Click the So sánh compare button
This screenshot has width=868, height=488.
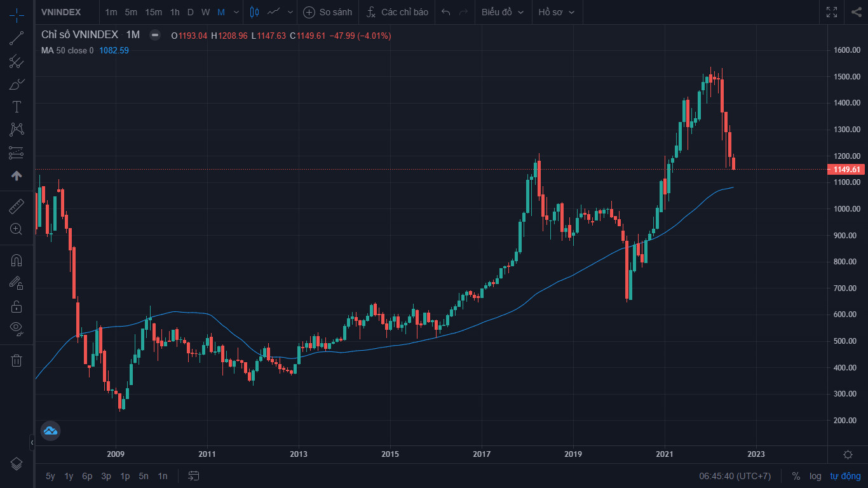tap(328, 12)
